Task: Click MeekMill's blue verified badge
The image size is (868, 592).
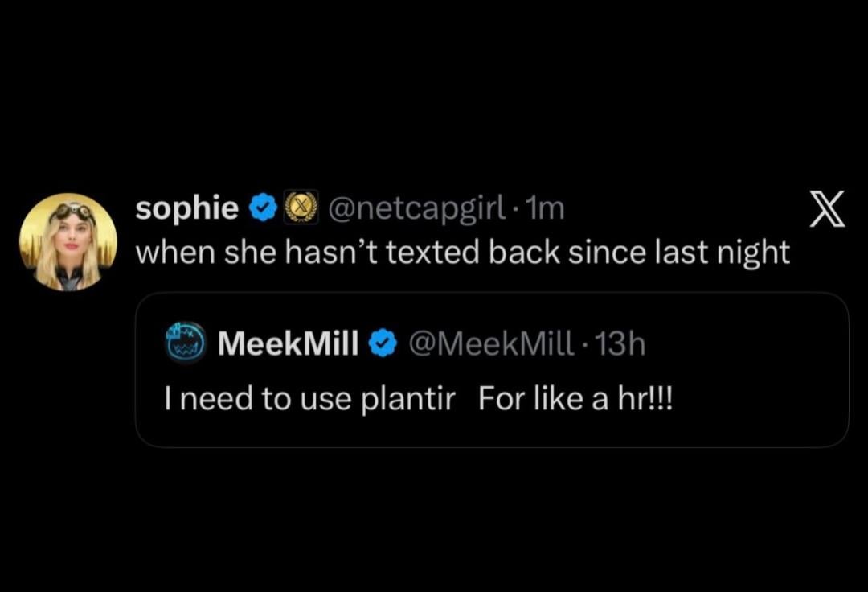Action: pyautogui.click(x=381, y=344)
